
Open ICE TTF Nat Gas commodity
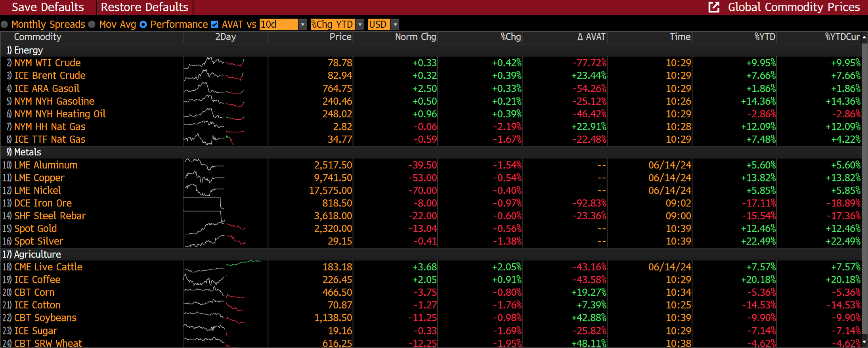[50, 139]
